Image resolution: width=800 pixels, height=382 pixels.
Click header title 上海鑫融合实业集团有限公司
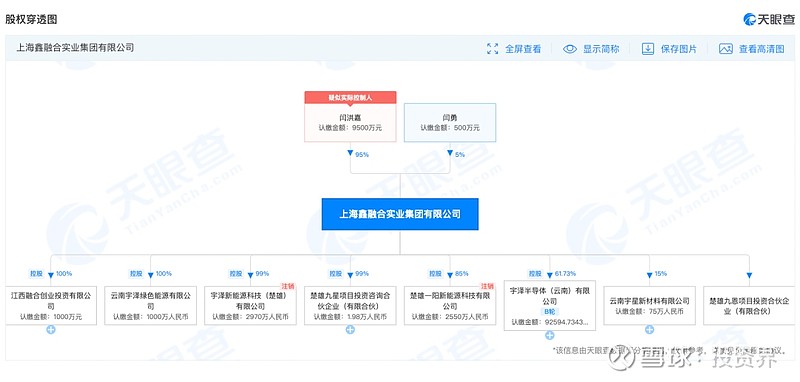click(x=75, y=48)
